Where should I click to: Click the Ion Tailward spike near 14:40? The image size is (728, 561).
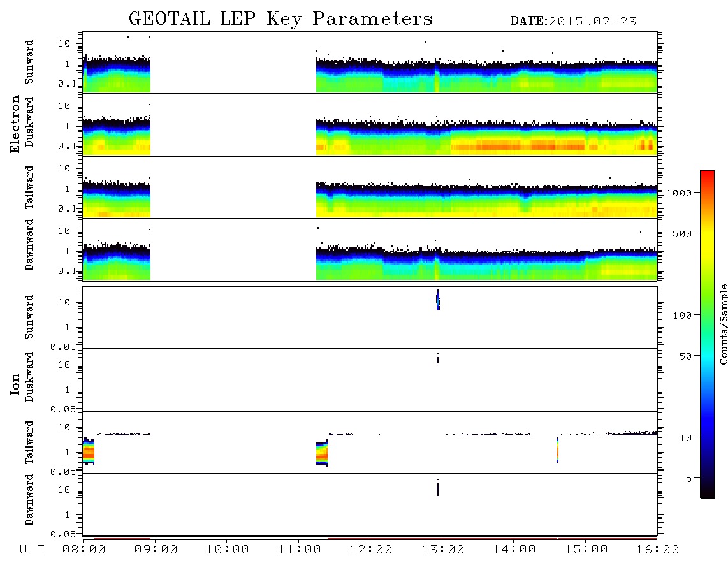558,449
